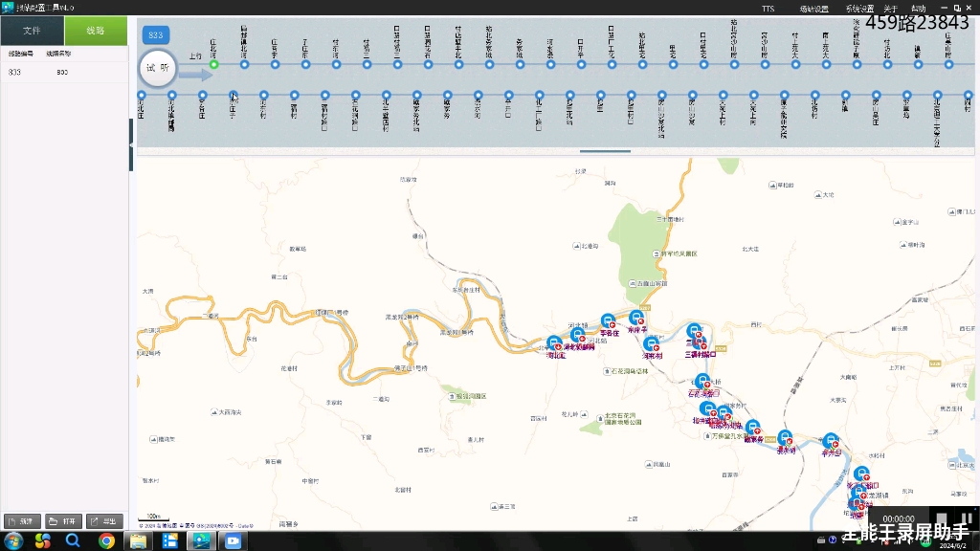980x551 pixels.
Task: Click the station strip horizontal scrollbar thumb
Action: click(605, 151)
